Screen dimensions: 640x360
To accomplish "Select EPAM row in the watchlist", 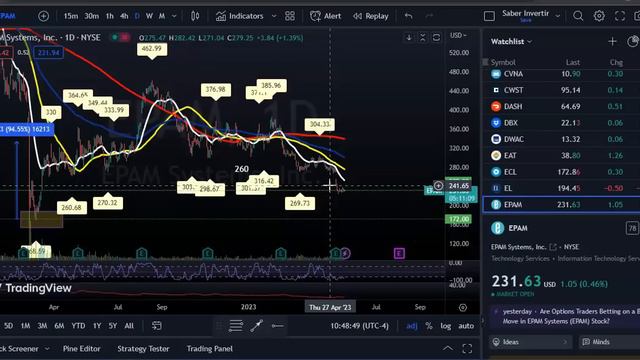I will pos(561,204).
